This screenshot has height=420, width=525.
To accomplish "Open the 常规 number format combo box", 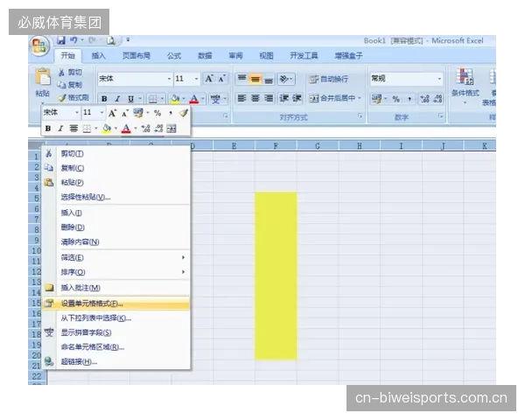I will point(406,79).
